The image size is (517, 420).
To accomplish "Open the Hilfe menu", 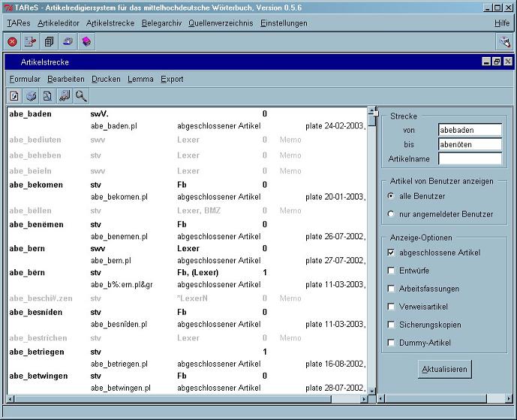I will pyautogui.click(x=502, y=23).
